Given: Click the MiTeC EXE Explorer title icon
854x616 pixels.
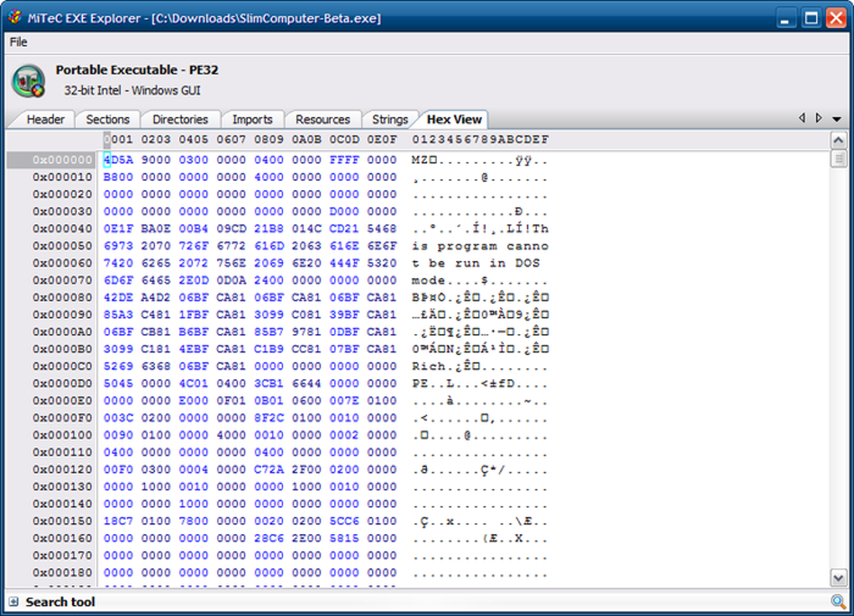Looking at the screenshot, I should pos(15,18).
